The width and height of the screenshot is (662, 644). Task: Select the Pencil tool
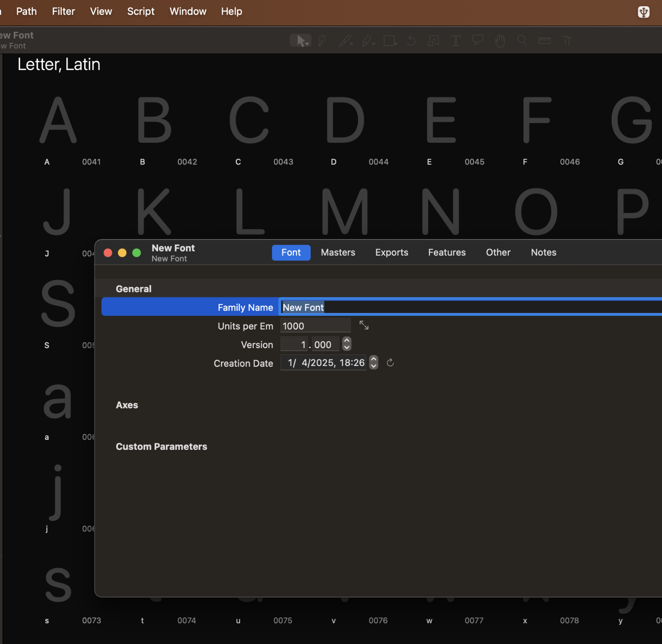click(x=368, y=41)
